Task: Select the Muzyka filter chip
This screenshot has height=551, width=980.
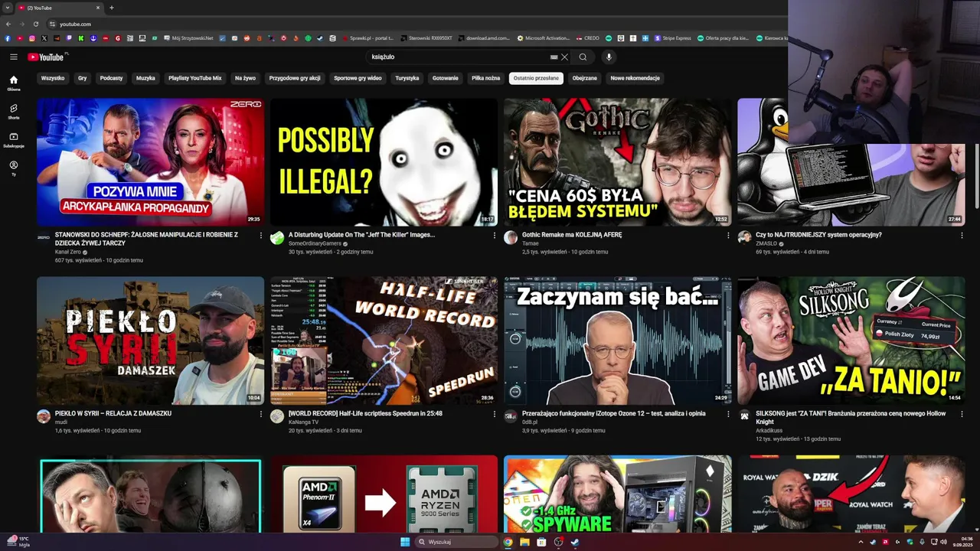Action: [x=145, y=78]
